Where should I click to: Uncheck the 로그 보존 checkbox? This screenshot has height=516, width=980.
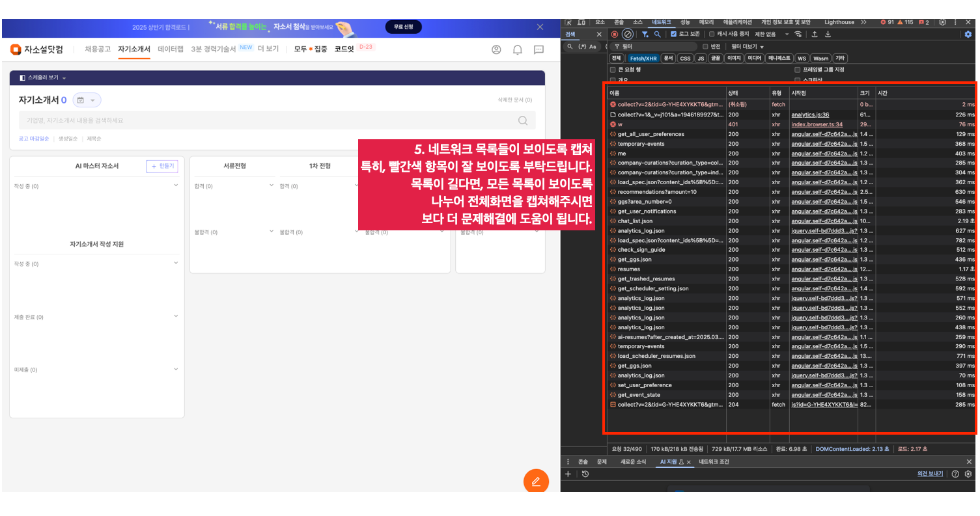pos(674,34)
